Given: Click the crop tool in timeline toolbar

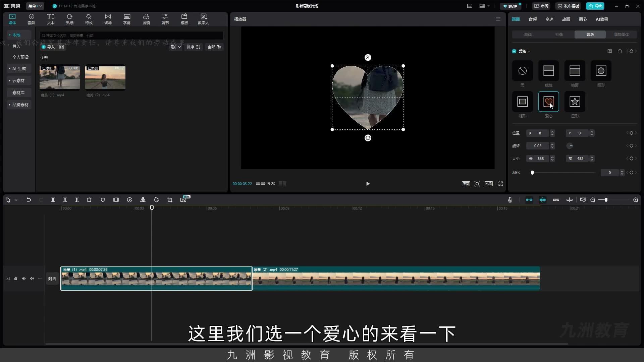Looking at the screenshot, I should coord(169,200).
